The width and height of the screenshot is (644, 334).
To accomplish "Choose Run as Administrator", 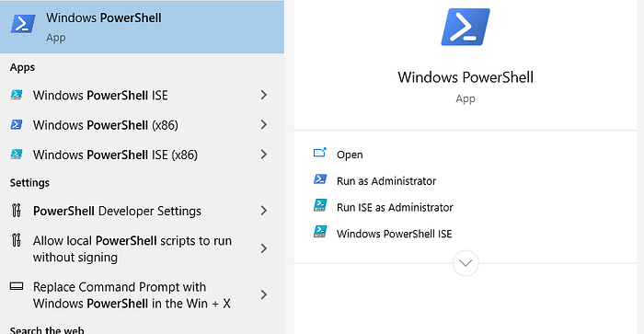I will 386,180.
